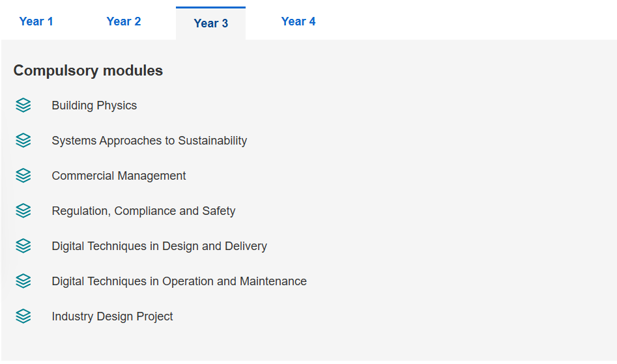Open Regulation, Compliance and Safety module
The width and height of the screenshot is (617, 364).
[x=143, y=211]
